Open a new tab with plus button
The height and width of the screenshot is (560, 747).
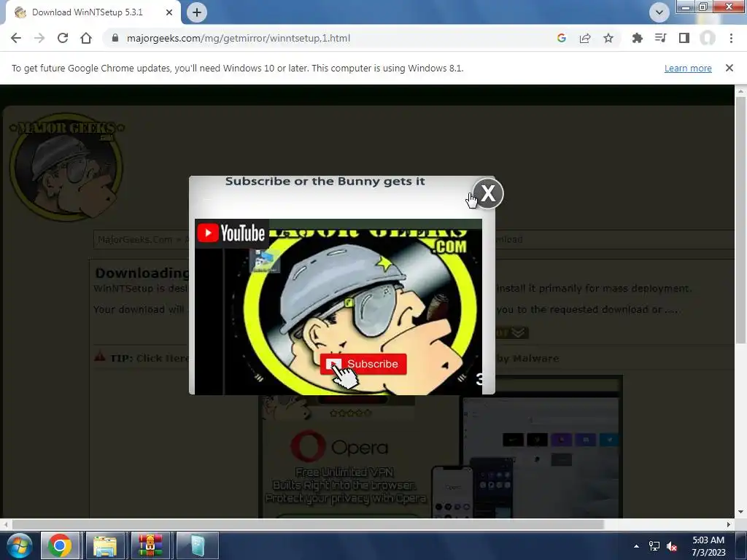[x=197, y=12]
